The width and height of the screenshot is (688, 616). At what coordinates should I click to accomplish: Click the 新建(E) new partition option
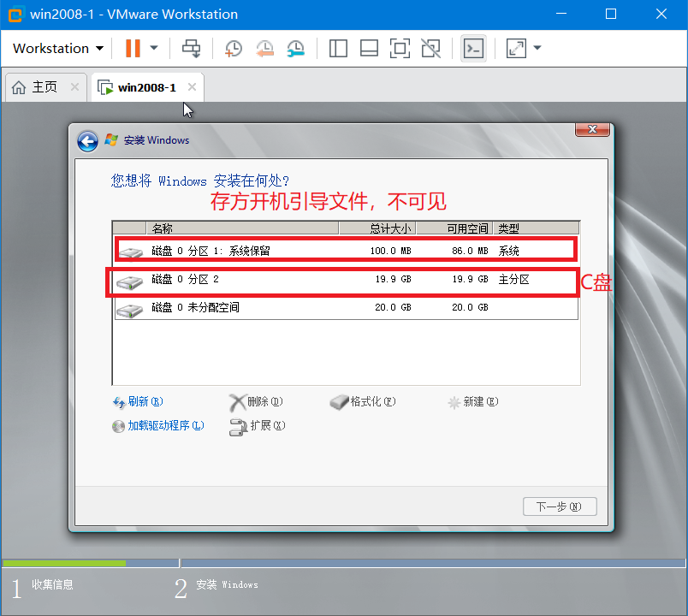pyautogui.click(x=473, y=401)
